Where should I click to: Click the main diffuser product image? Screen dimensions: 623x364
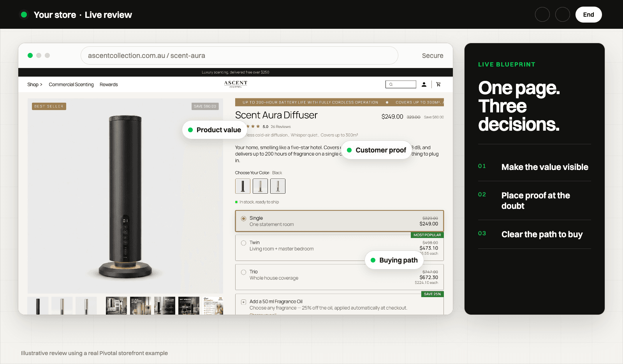(125, 196)
